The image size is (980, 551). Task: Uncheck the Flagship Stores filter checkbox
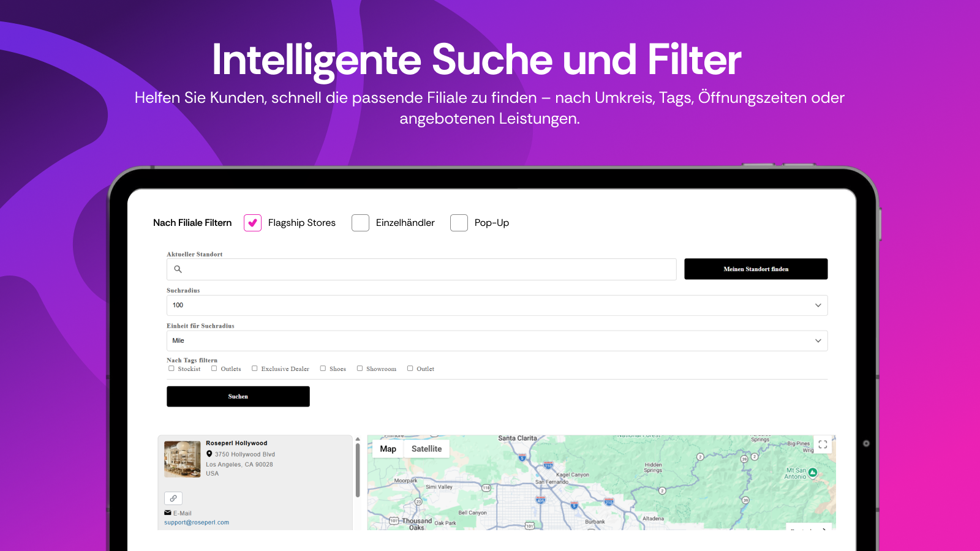(x=252, y=223)
